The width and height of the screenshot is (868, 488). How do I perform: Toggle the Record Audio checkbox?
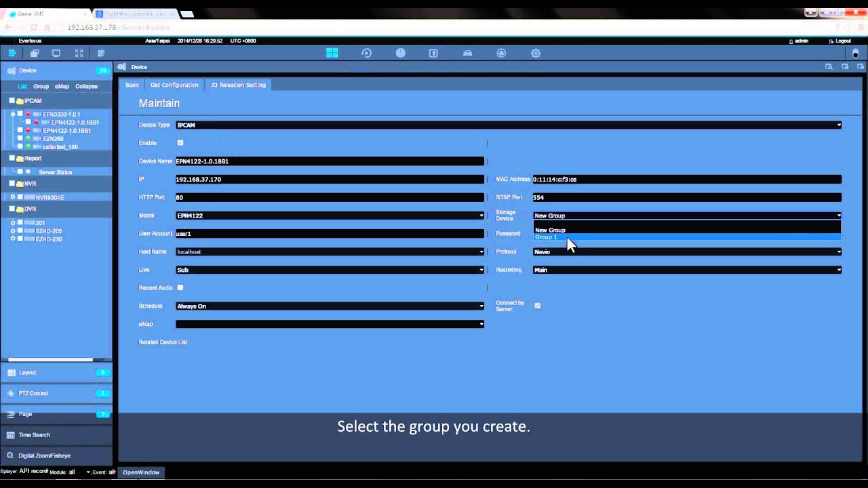[180, 288]
